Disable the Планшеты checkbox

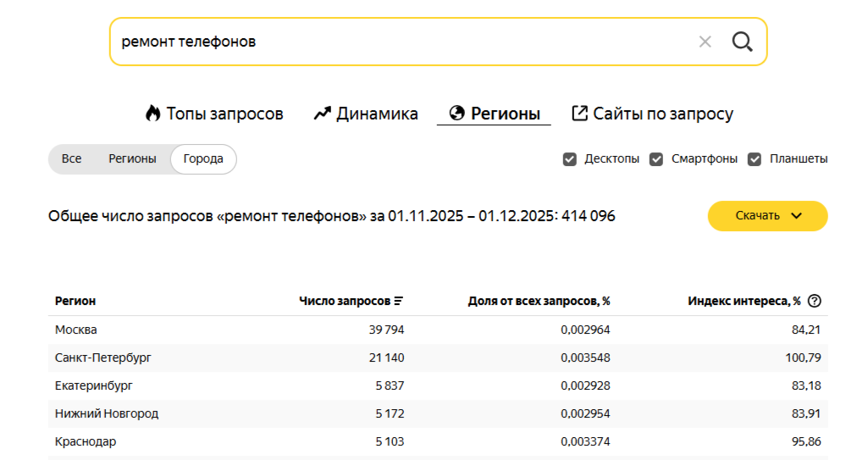click(755, 159)
